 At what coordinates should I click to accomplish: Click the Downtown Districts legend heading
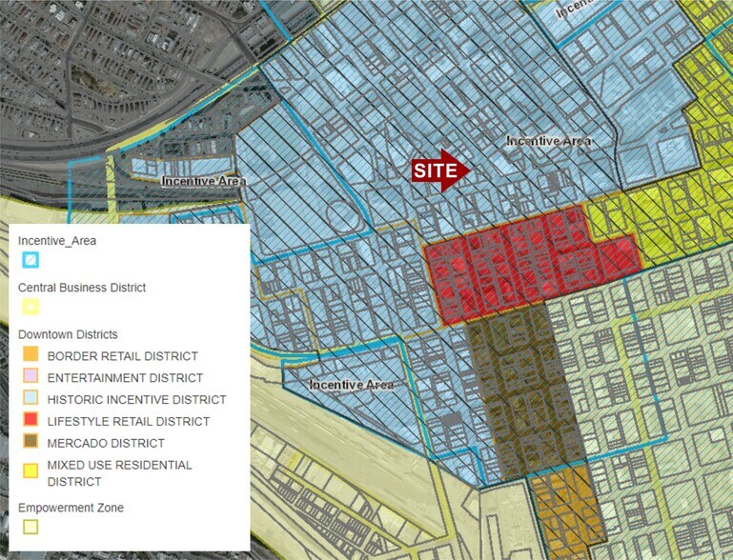click(68, 334)
